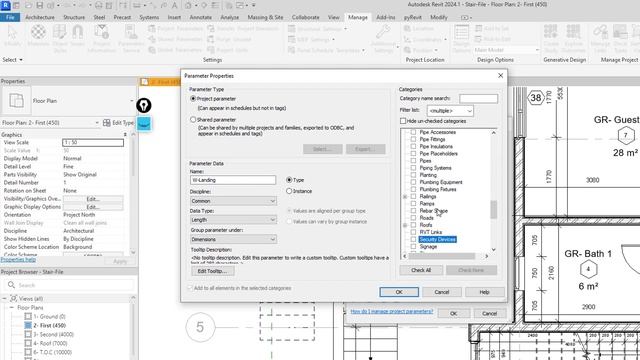Switch to the Annotate ribbon tab
Image resolution: width=640 pixels, height=360 pixels.
tap(200, 17)
